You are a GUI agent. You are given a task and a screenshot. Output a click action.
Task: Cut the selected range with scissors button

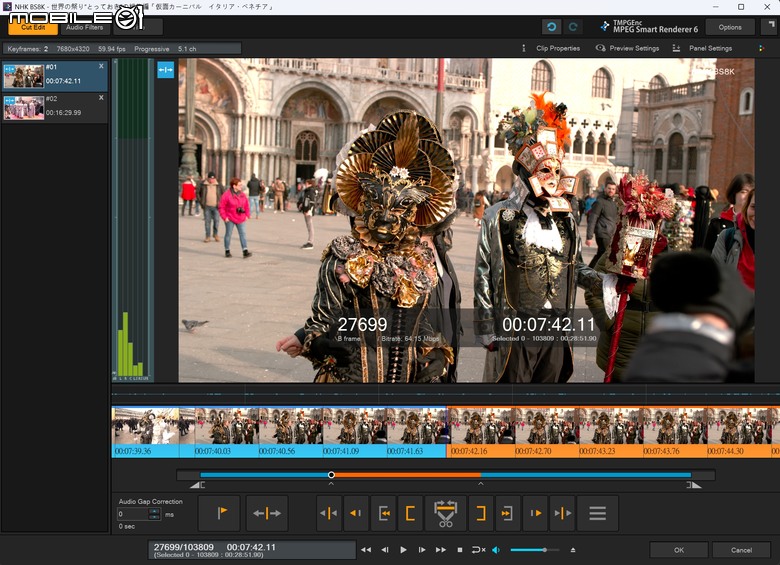tap(446, 513)
